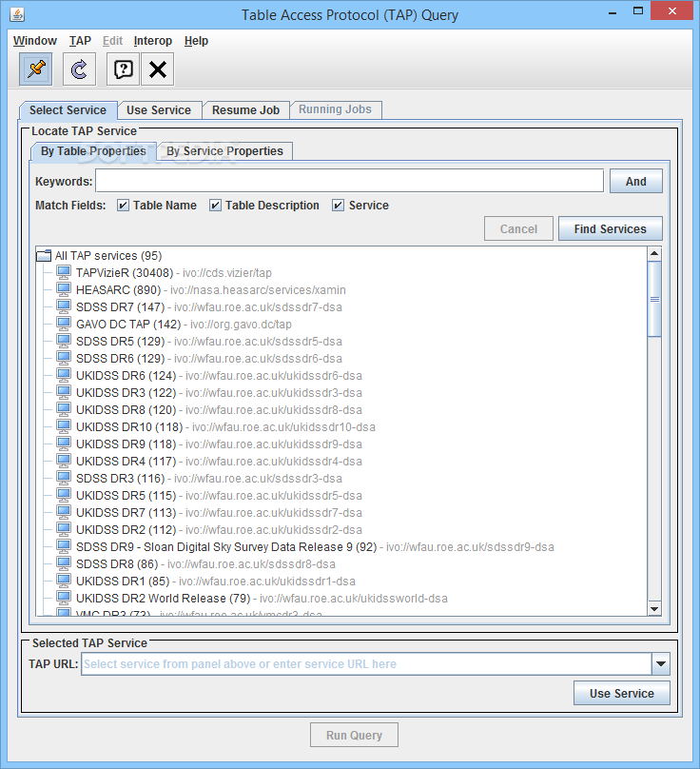Screen dimensions: 700x769
Task: Click the SDSS DR8 service computer icon
Action: point(64,564)
